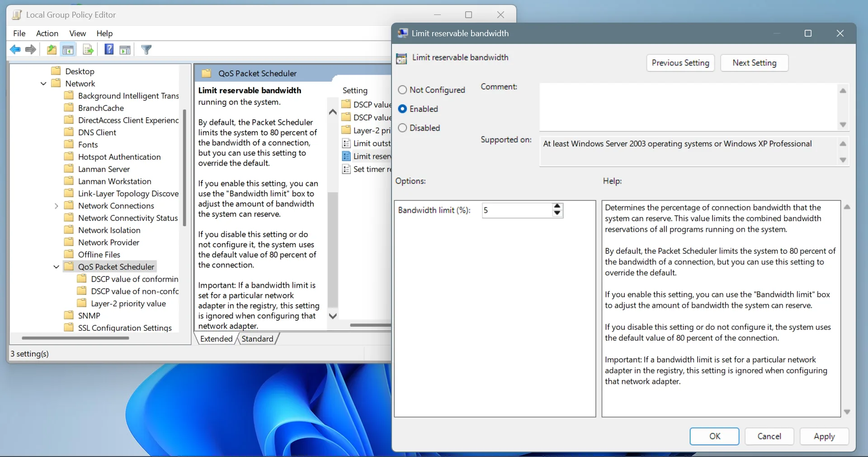Click the tree pane vertical scrollbar thumb
This screenshot has width=868, height=457.
coord(184,167)
